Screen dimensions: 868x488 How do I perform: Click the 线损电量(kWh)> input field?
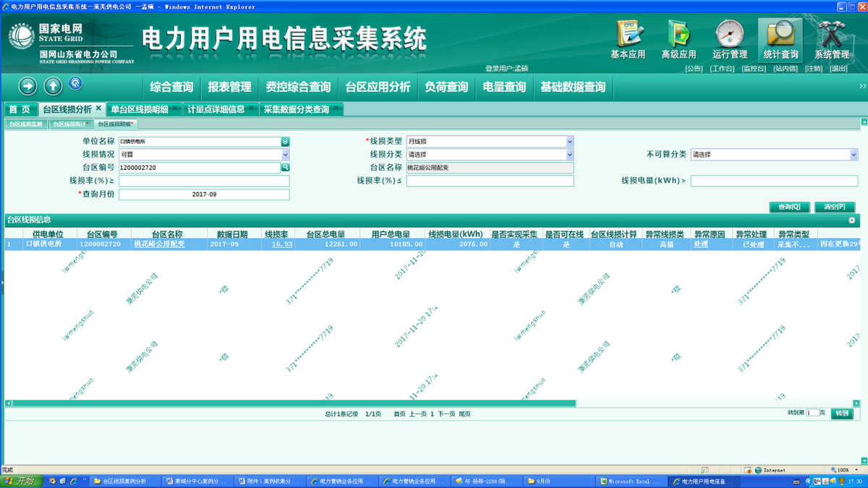pyautogui.click(x=774, y=181)
